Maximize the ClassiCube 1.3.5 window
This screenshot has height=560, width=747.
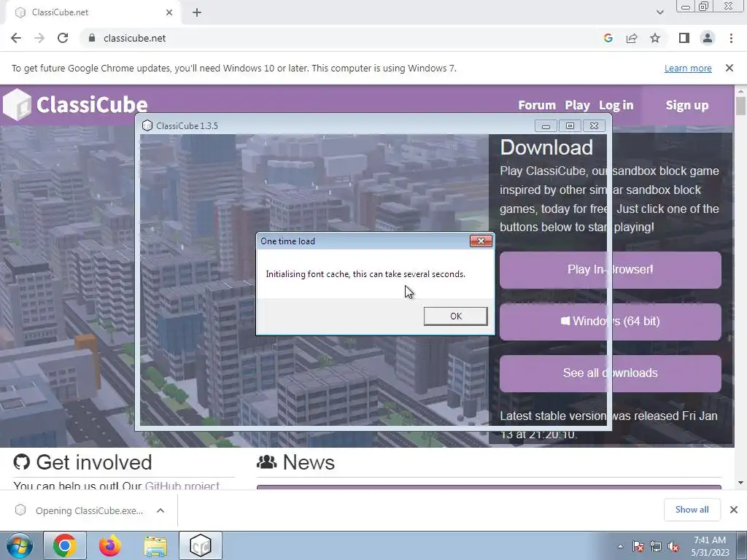click(x=570, y=125)
